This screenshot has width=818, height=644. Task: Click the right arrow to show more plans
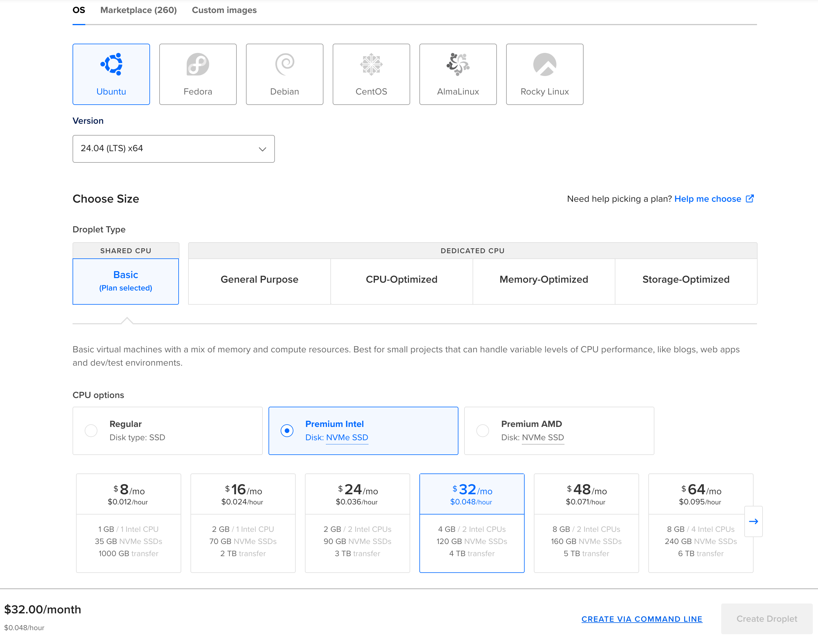click(x=753, y=521)
